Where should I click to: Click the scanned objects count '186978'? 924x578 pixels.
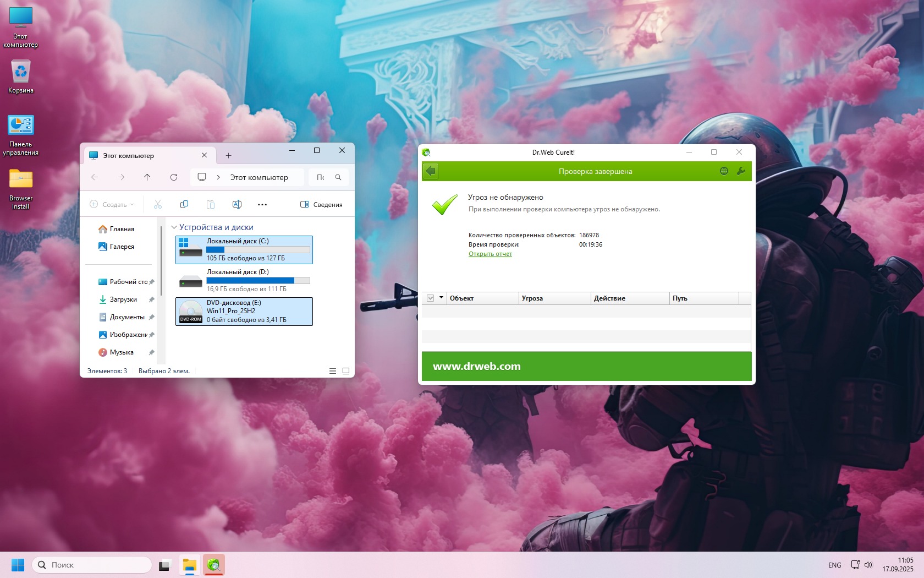coord(589,235)
